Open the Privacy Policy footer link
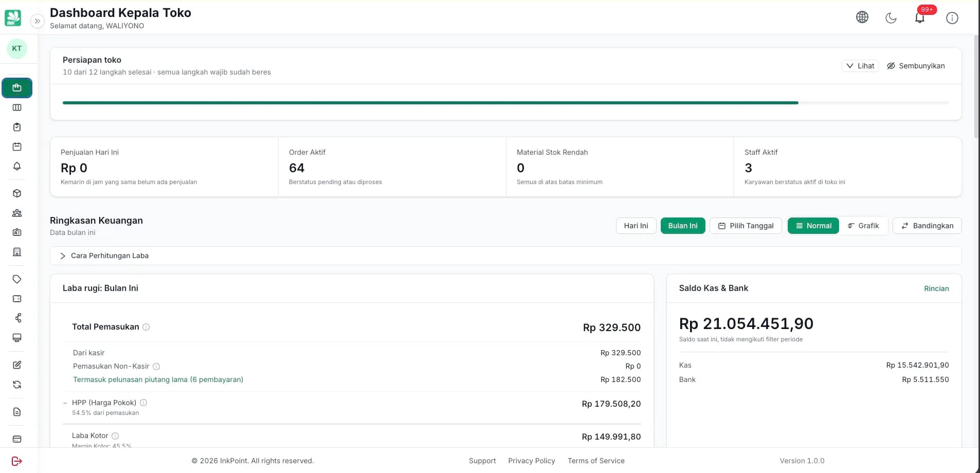Image resolution: width=980 pixels, height=473 pixels. [x=532, y=461]
